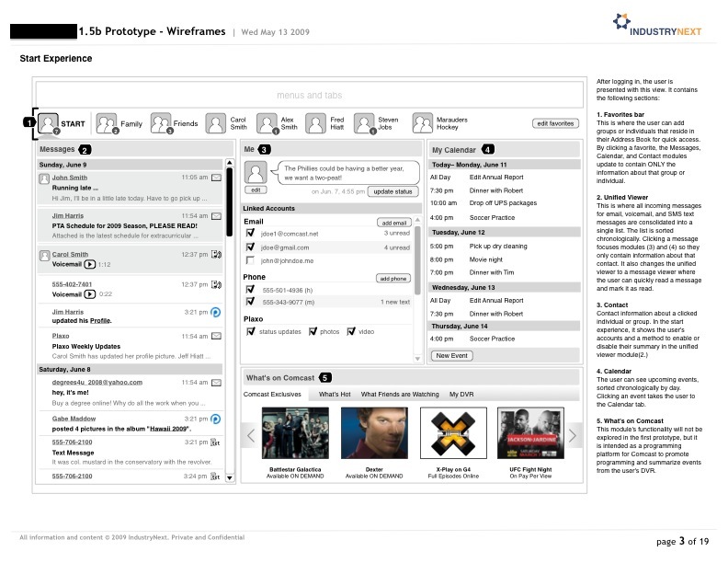This screenshot has height=563, width=728.
Task: Click Linked Accounts scroll up arrow
Action: (417, 220)
